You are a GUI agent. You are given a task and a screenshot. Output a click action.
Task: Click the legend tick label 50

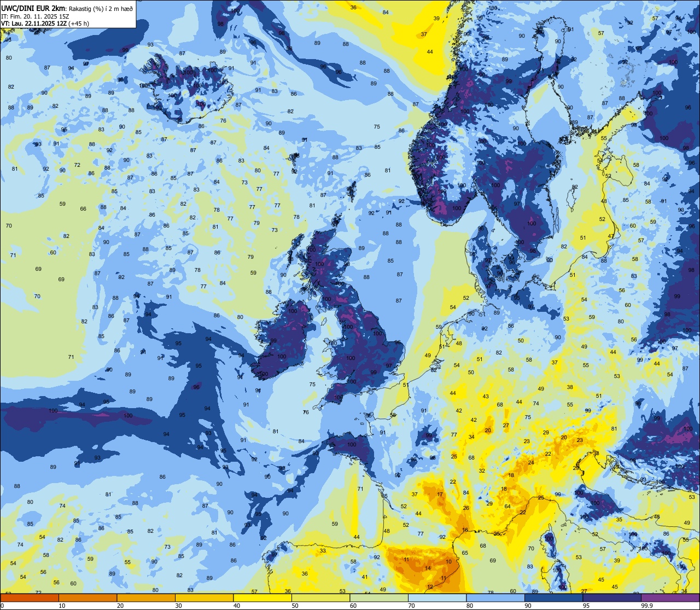pos(295,606)
